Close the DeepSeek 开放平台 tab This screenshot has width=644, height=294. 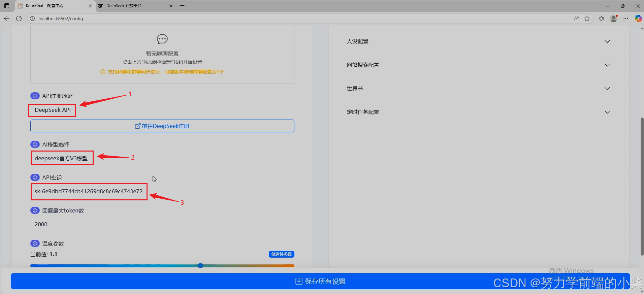tap(171, 6)
